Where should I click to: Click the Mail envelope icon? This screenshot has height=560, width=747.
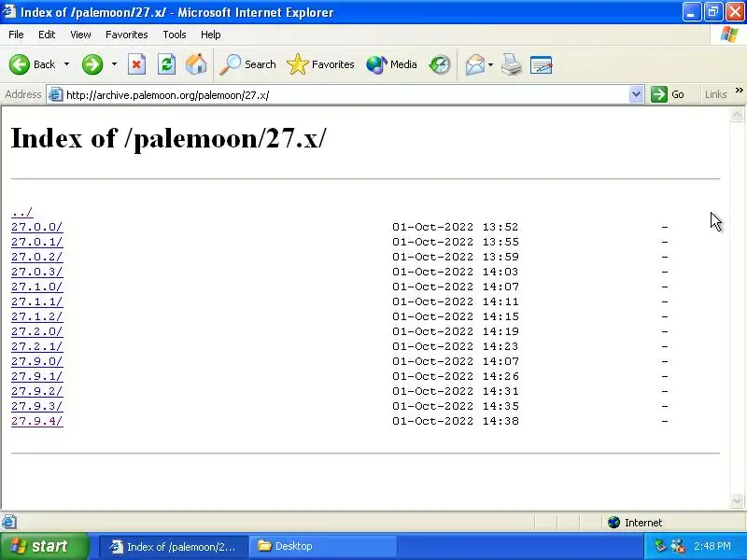click(475, 64)
